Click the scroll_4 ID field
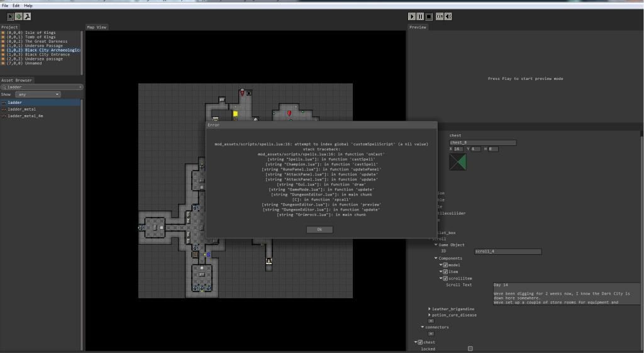Viewport: 644px width, 353px height. click(x=508, y=252)
